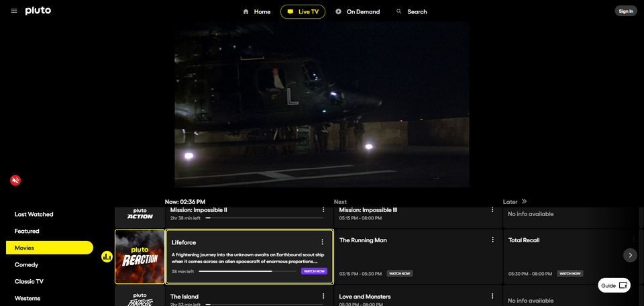
Task: Select Featured category
Action: pos(27,231)
